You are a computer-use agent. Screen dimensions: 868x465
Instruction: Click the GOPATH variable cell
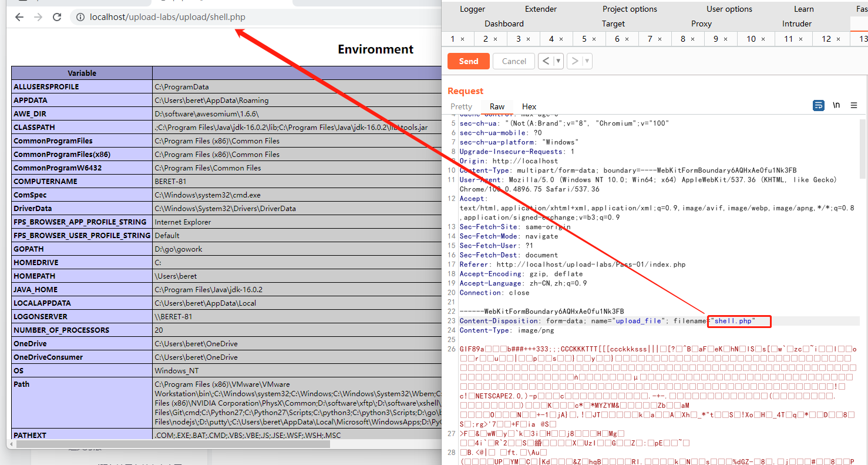[82, 249]
